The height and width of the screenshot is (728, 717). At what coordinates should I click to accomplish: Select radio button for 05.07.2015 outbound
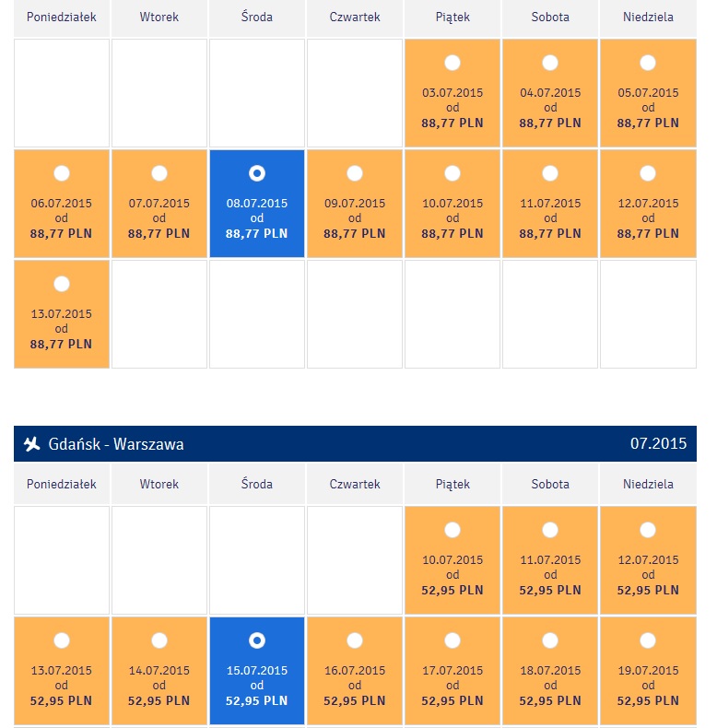tap(648, 63)
